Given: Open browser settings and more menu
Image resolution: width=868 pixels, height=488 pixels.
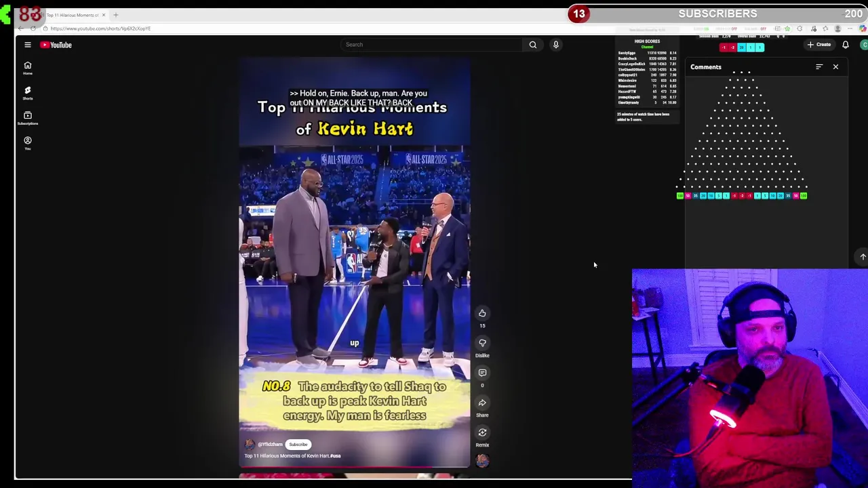Looking at the screenshot, I should (x=850, y=28).
